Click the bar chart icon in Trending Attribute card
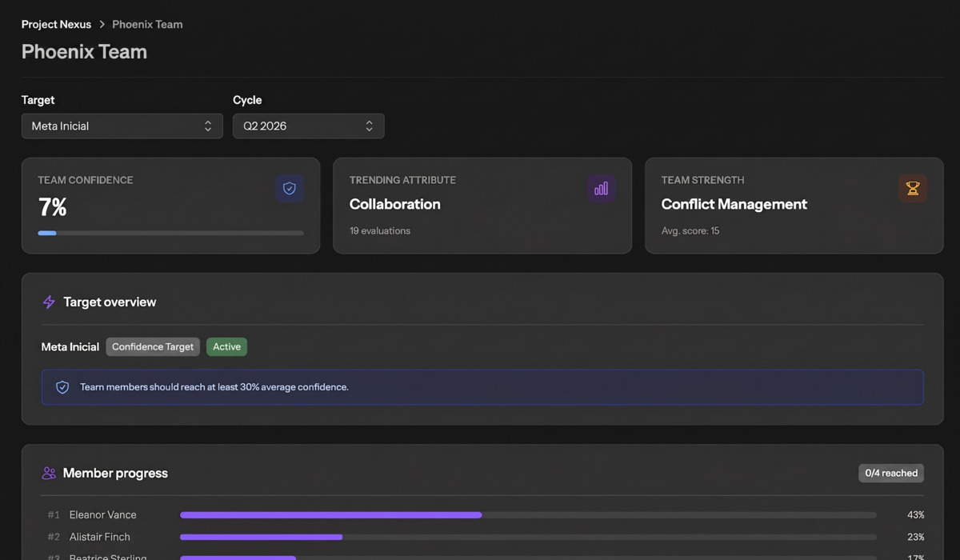Image resolution: width=960 pixels, height=560 pixels. [601, 189]
